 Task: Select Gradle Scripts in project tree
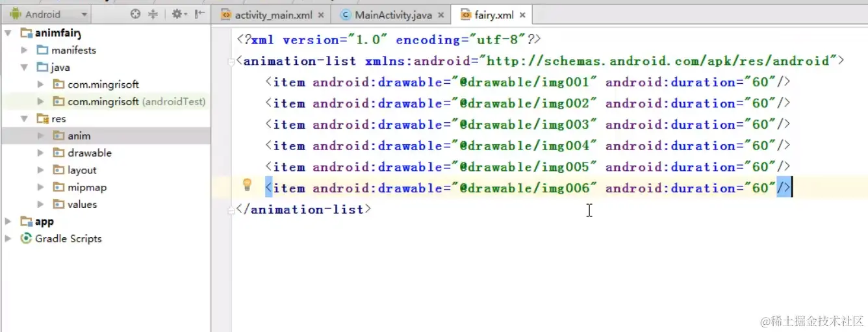[68, 238]
